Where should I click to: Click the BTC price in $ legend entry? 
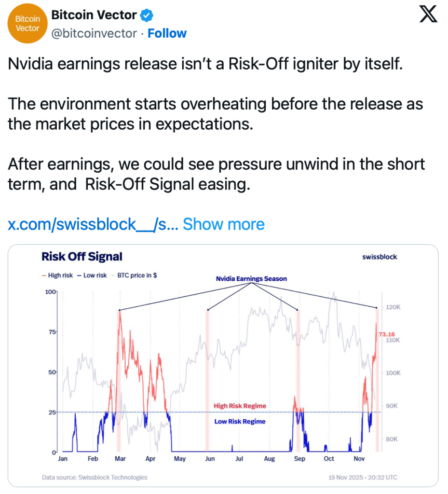point(136,275)
